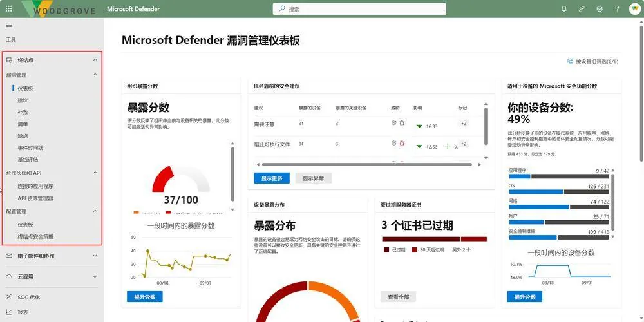Click recommendations table vertical scrollbar
The width and height of the screenshot is (644, 322).
click(x=486, y=126)
